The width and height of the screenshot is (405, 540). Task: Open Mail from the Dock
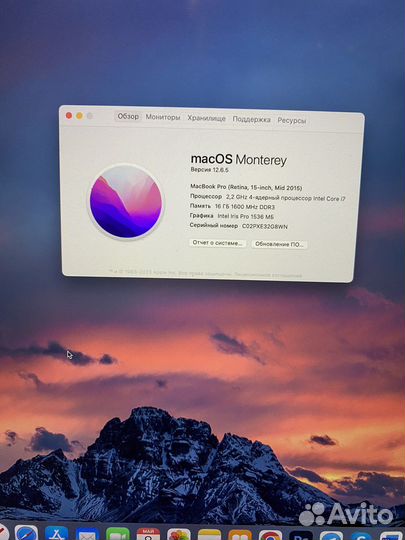tap(87, 533)
